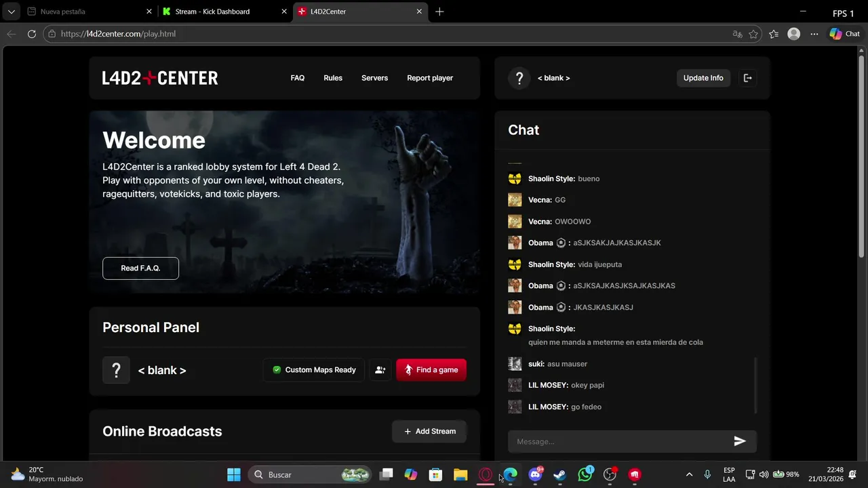
Task: Click the plus icon in Add Stream
Action: coord(408,431)
